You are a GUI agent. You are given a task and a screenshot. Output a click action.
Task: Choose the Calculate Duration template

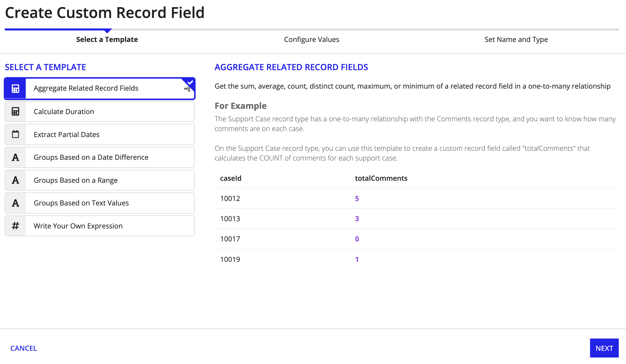coord(100,111)
